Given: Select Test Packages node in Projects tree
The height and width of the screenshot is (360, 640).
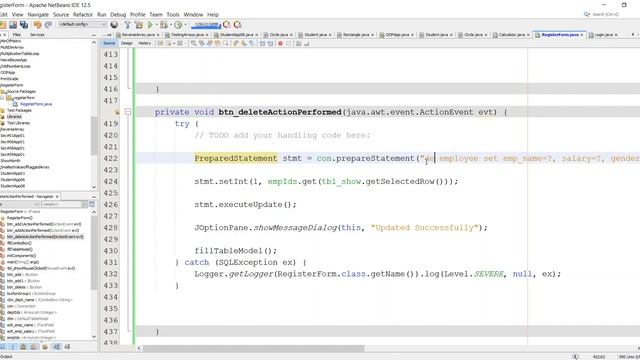Looking at the screenshot, I should [19, 110].
